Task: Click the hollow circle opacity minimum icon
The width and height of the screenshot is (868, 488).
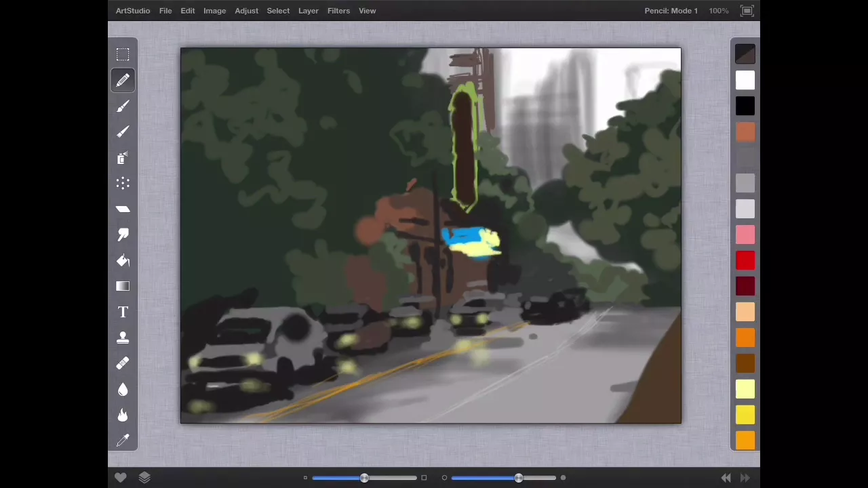Action: coord(444,478)
